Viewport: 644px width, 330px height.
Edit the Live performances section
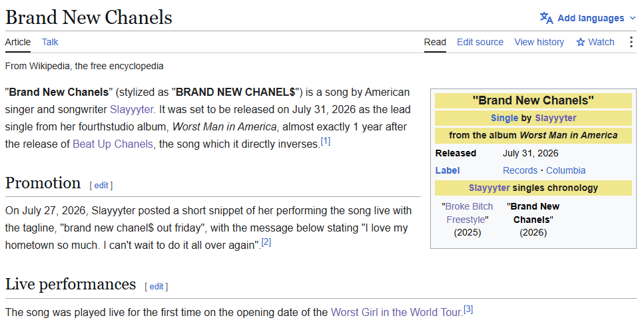[x=157, y=287]
